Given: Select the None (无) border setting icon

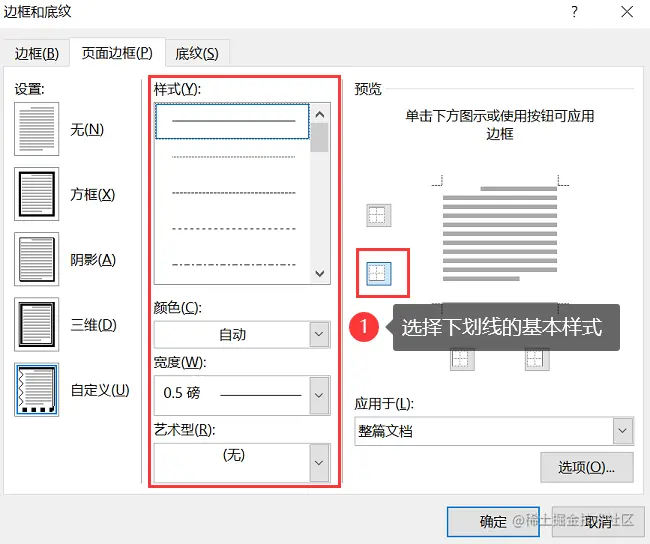Looking at the screenshot, I should pyautogui.click(x=36, y=129).
